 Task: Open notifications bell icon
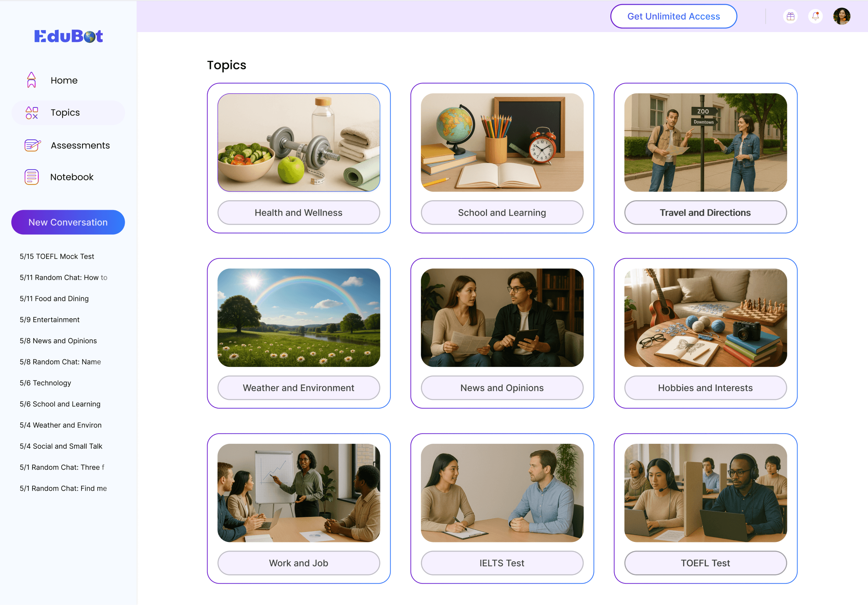(815, 16)
